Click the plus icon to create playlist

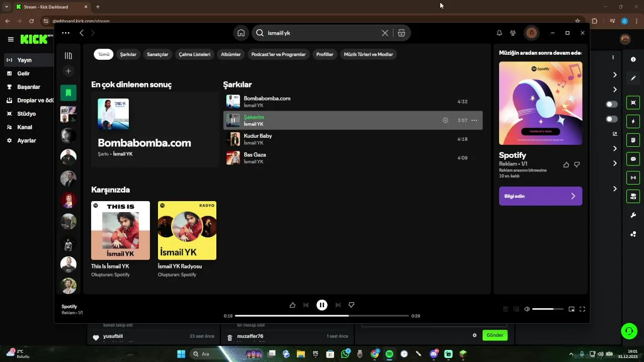click(x=68, y=71)
